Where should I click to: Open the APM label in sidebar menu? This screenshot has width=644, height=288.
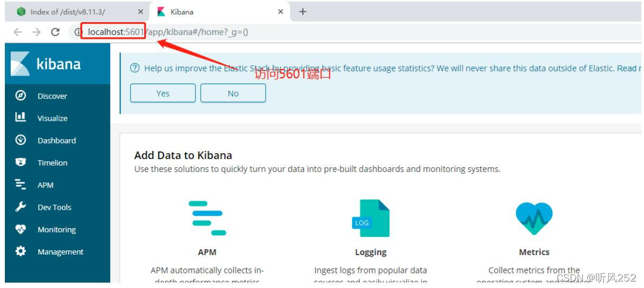tap(45, 185)
